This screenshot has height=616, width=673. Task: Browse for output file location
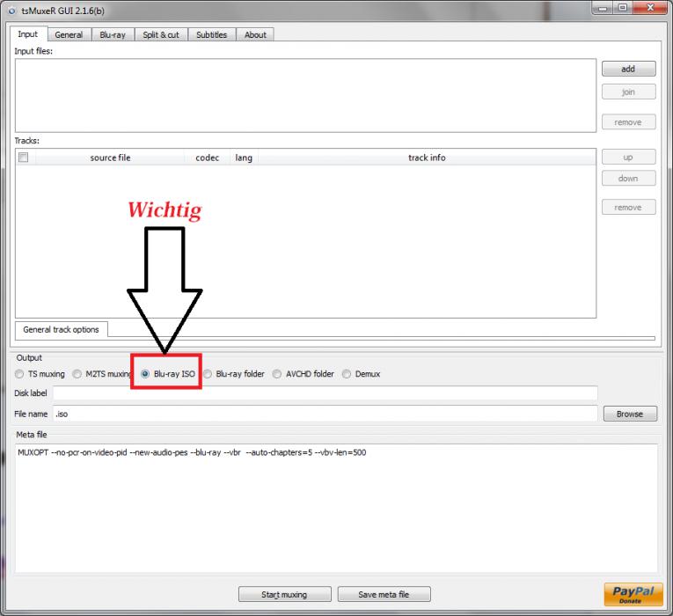click(629, 414)
